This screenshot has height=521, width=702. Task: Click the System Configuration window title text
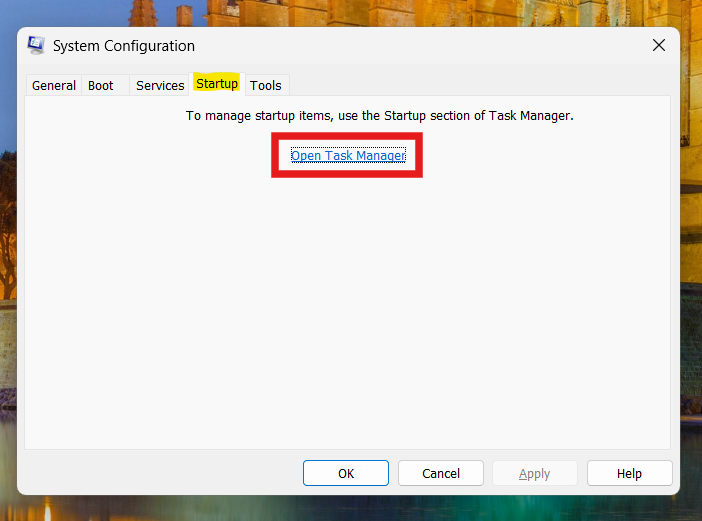124,46
